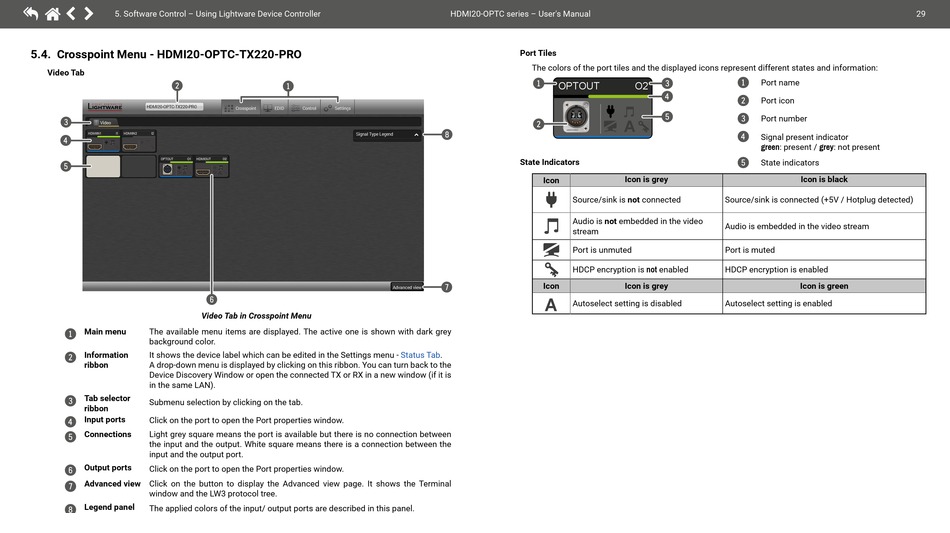Click the muted-display icon in the table
Screen dimensions: 950x533
(551, 250)
